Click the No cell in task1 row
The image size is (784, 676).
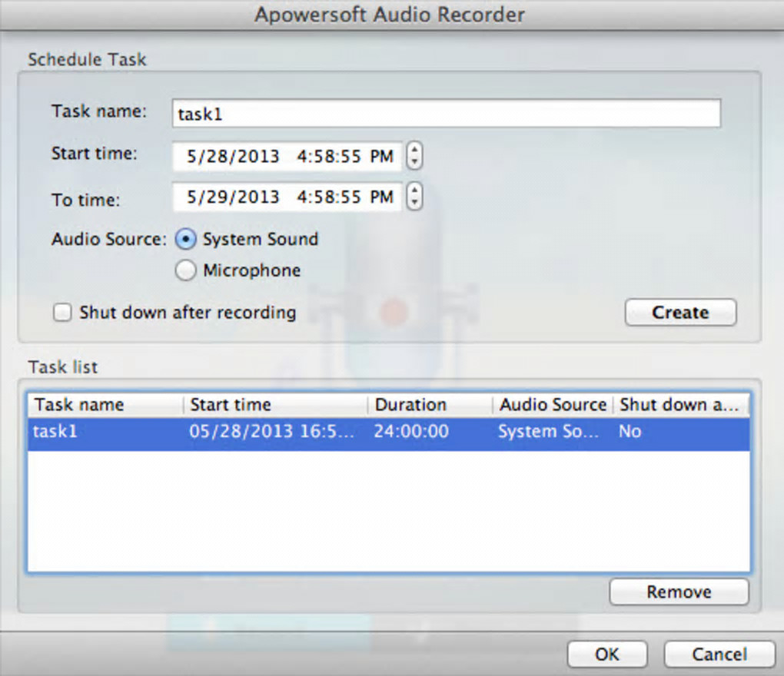(x=630, y=431)
